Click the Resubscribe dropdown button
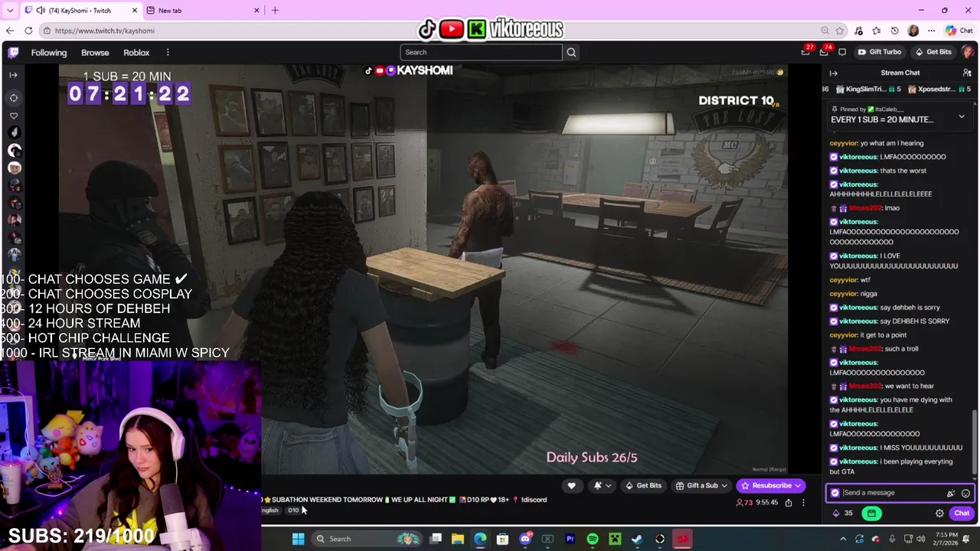 coord(771,485)
